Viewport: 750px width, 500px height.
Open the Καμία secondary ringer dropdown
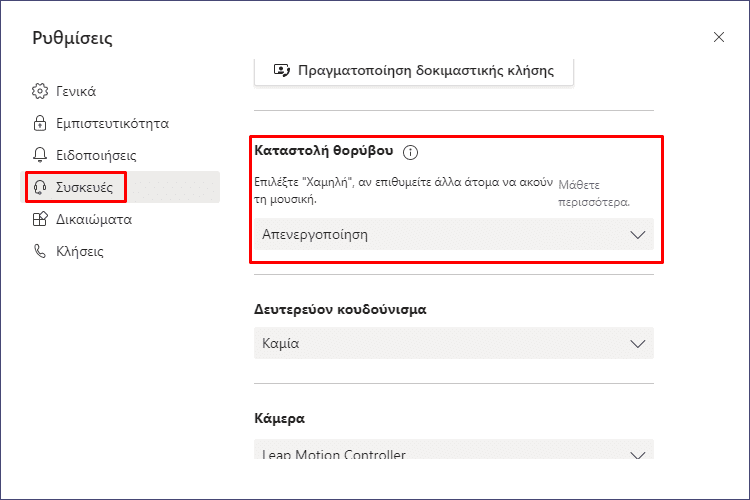click(453, 343)
